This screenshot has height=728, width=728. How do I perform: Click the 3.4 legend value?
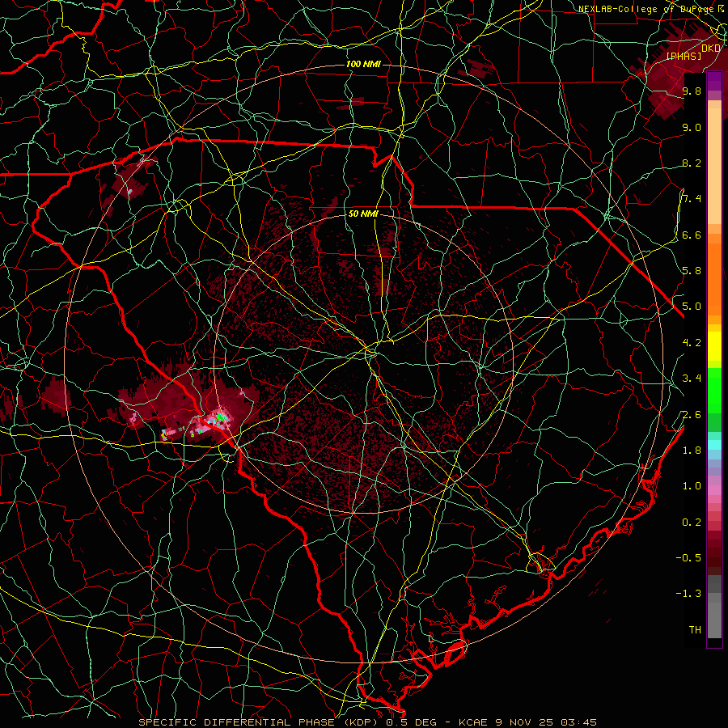point(692,379)
